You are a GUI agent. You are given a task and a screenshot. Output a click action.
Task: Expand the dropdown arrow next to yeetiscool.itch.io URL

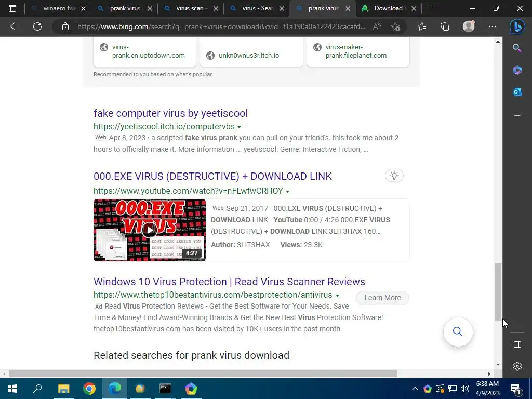[239, 127]
